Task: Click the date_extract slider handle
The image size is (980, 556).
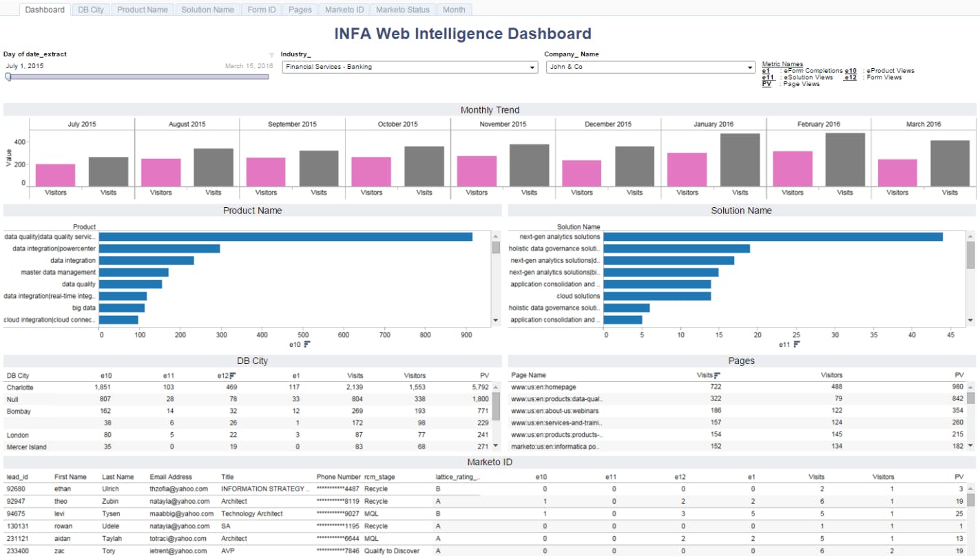Action: tap(8, 77)
